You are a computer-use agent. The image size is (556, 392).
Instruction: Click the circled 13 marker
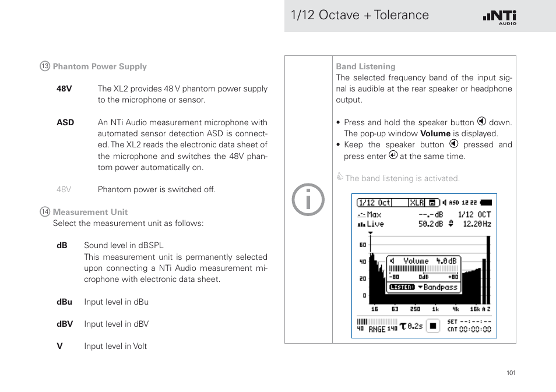coord(45,66)
